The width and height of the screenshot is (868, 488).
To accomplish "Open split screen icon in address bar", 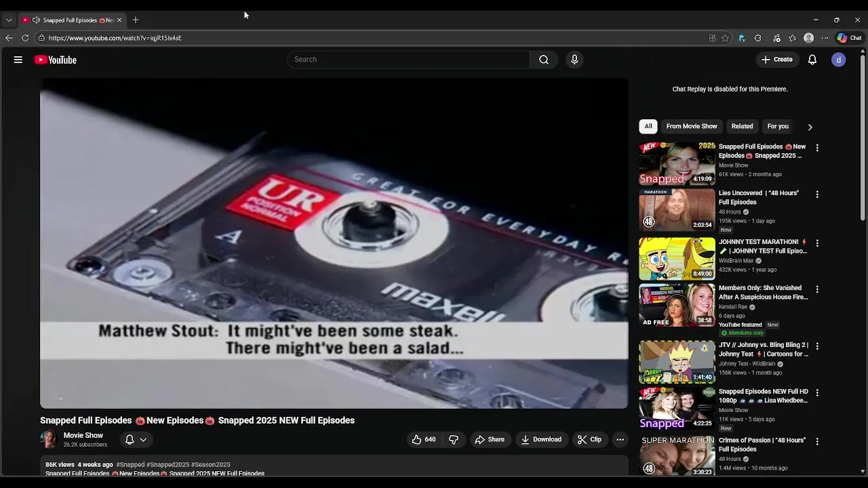I will tap(712, 38).
